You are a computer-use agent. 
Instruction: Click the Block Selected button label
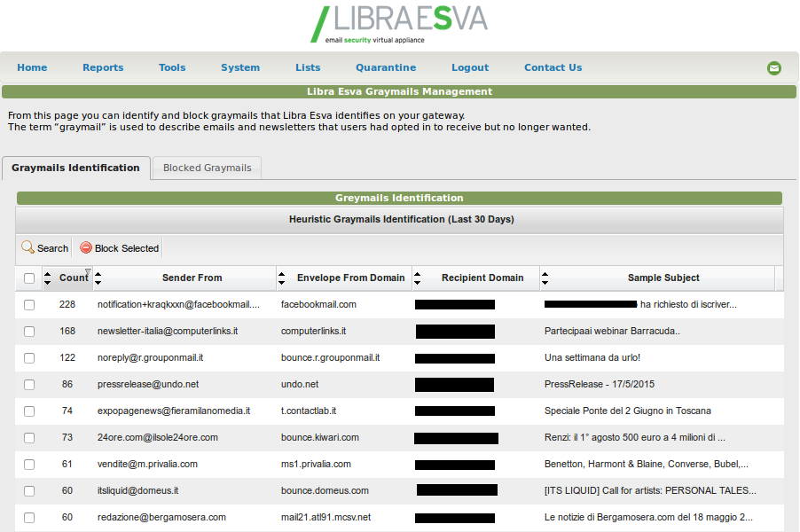(127, 248)
